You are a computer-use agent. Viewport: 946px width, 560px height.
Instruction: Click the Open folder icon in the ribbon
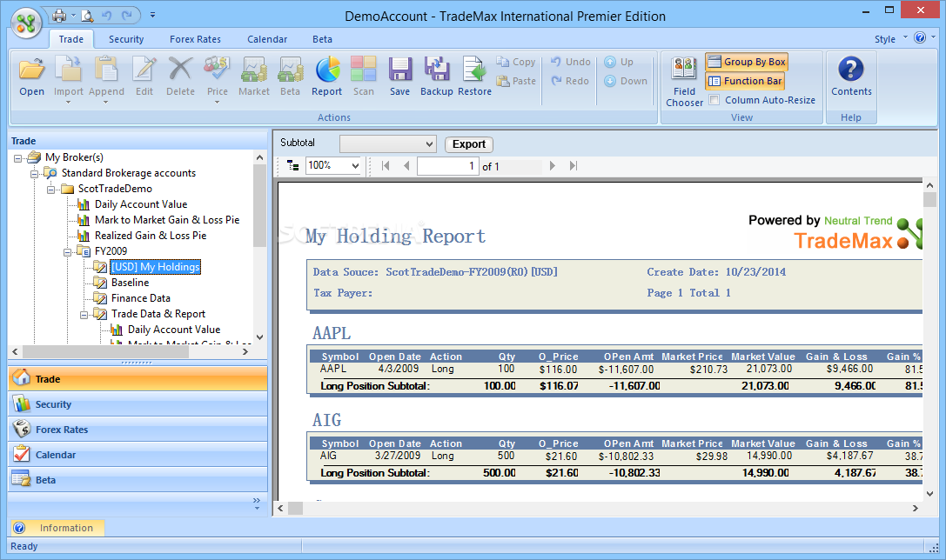(31, 70)
